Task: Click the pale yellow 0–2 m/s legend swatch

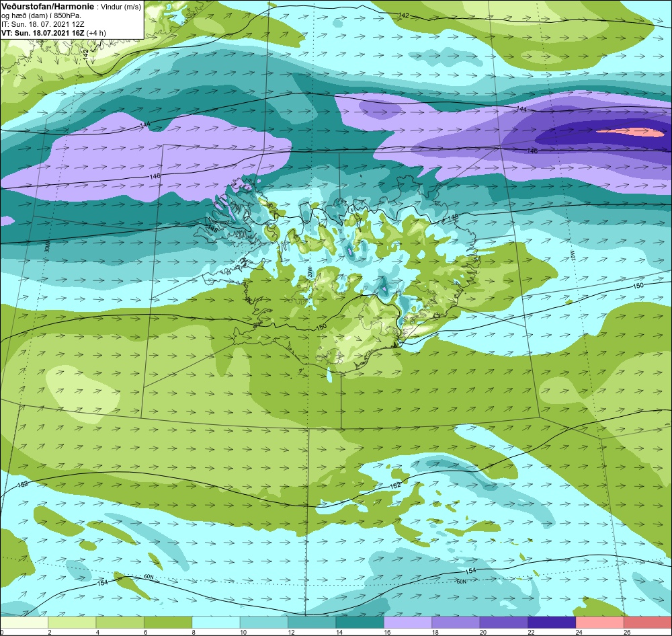Action: [24, 623]
